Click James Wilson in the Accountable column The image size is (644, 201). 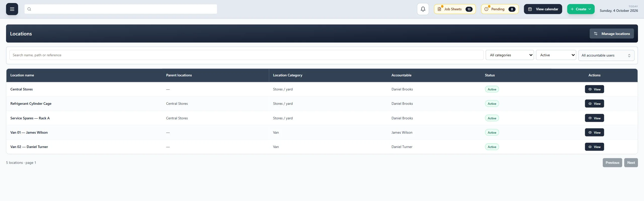click(402, 132)
